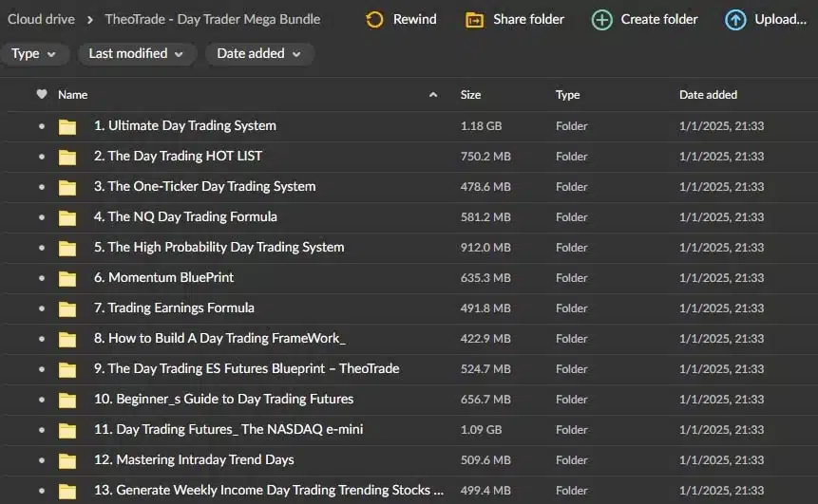Open the Last modified filter dropdown
The width and height of the screenshot is (818, 504).
(137, 54)
